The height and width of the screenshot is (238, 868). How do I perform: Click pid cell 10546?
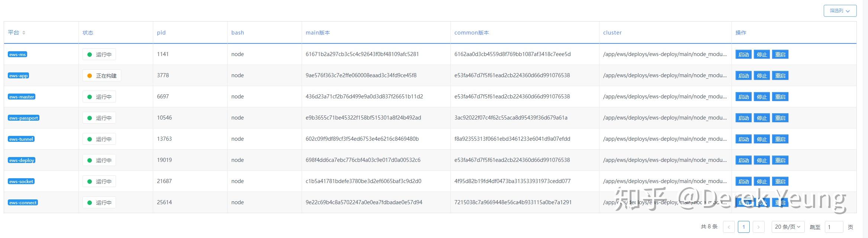(164, 118)
